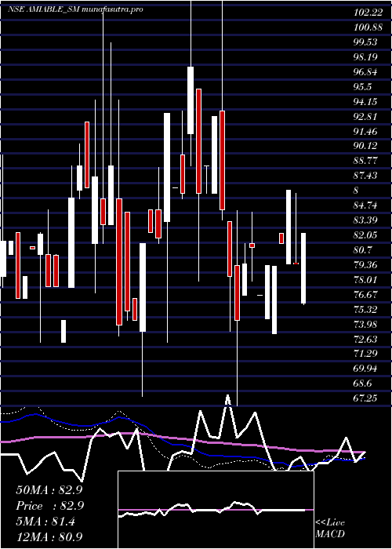Select the 96.84 axis value

365,72
